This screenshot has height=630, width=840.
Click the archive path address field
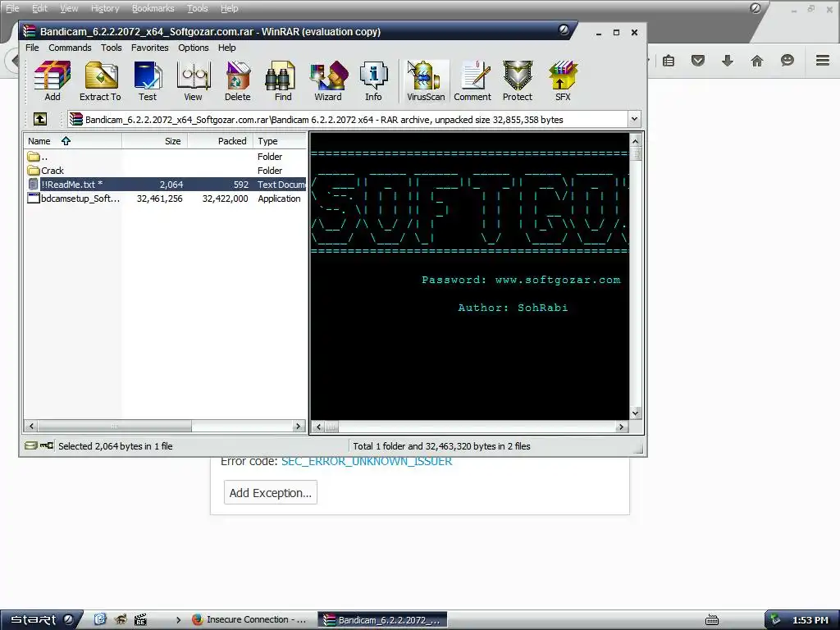pyautogui.click(x=347, y=119)
